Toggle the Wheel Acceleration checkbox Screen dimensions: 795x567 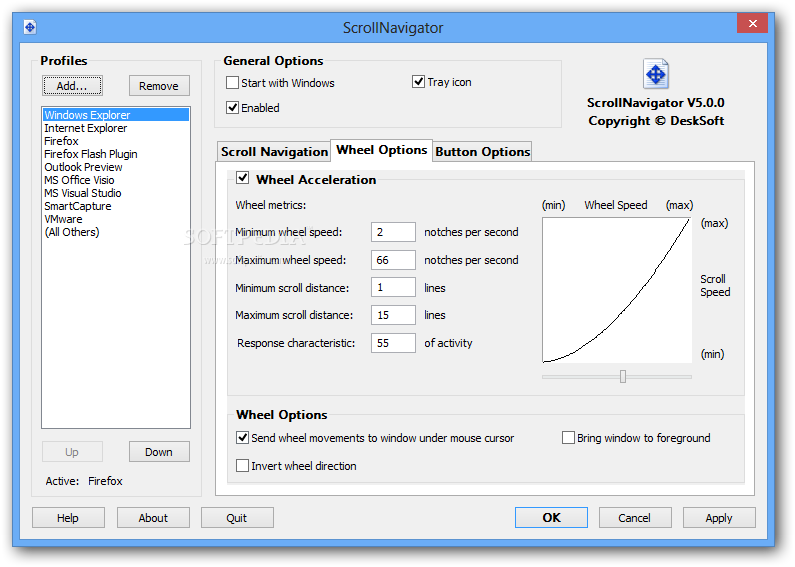242,178
